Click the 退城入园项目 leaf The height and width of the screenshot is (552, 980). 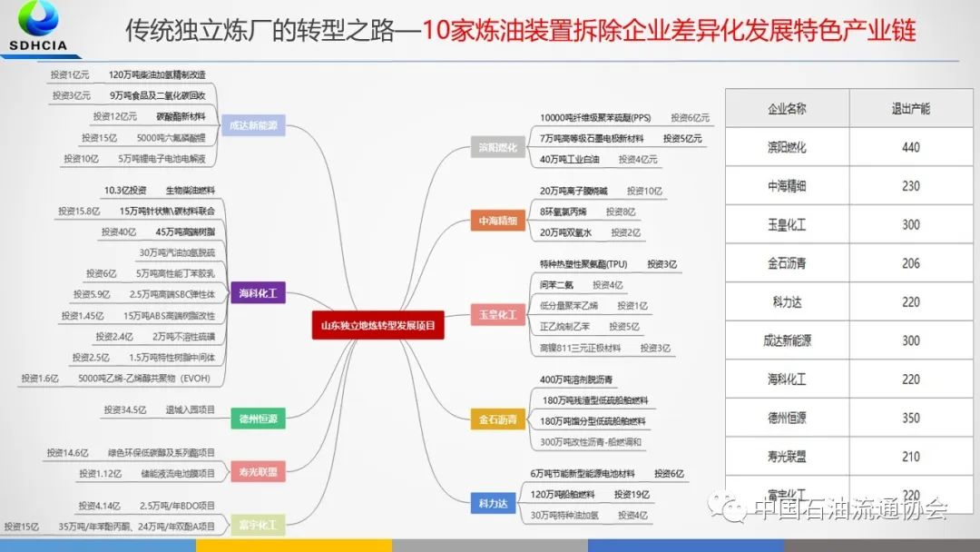190,409
